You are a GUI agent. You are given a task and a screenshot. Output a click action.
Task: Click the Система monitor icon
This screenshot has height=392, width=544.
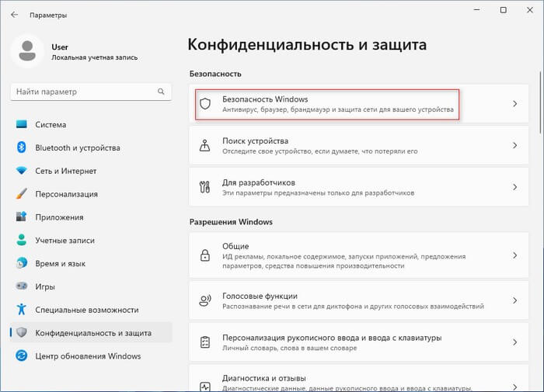pyautogui.click(x=22, y=124)
